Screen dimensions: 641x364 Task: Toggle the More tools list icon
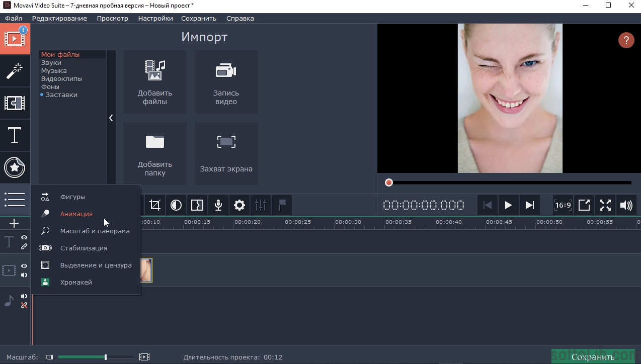pyautogui.click(x=15, y=200)
